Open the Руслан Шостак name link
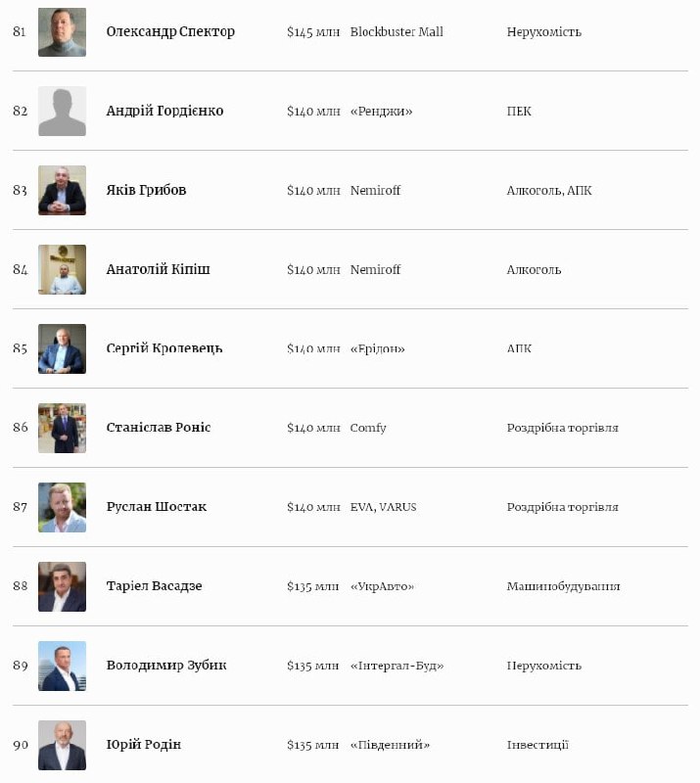Screen dimensions: 700x783 [157, 506]
